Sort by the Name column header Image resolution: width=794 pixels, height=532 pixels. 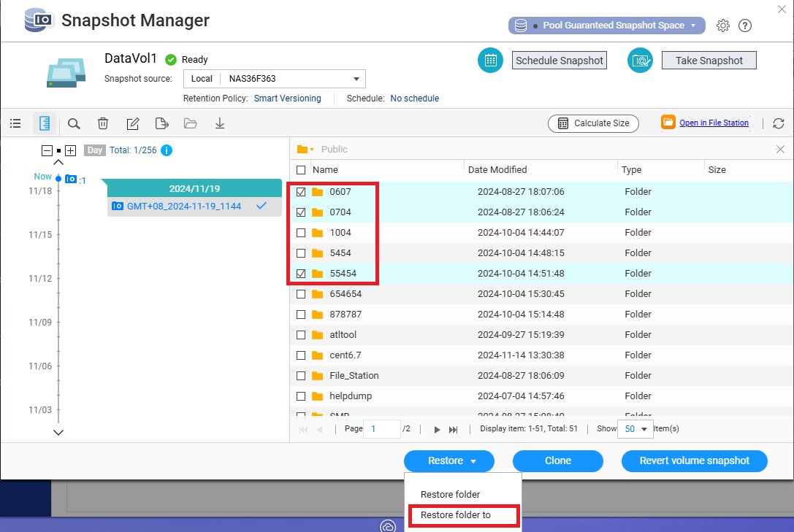pos(325,170)
